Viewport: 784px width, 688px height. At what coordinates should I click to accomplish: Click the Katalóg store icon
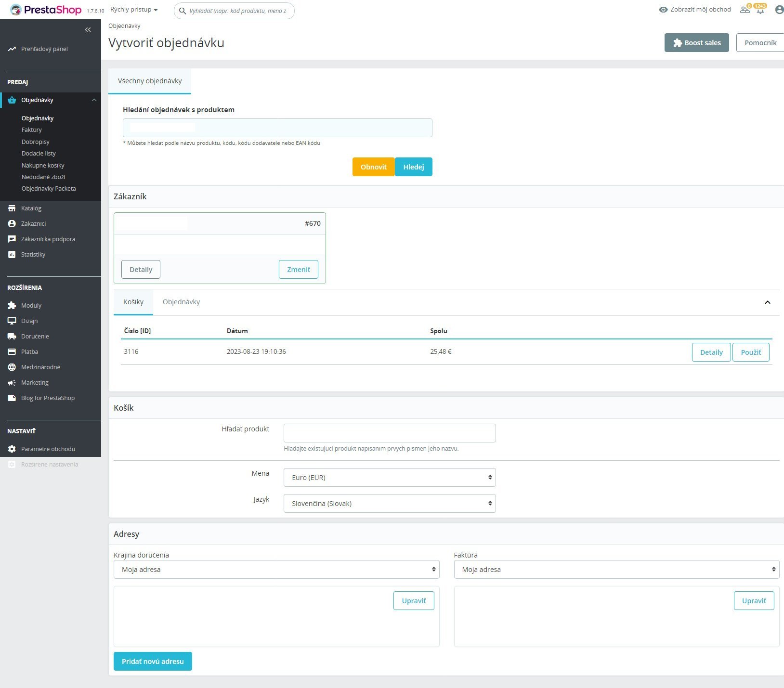12,208
